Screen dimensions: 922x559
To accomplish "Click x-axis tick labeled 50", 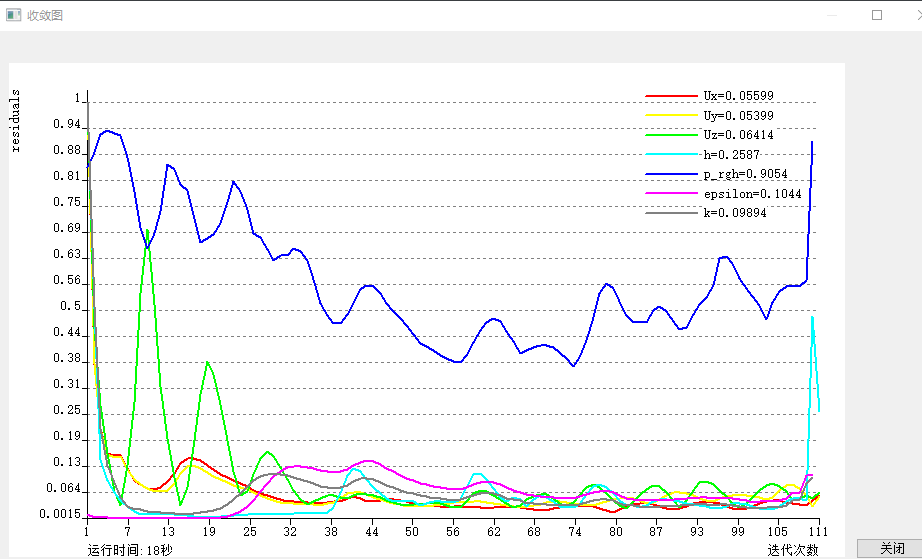I will tap(412, 532).
